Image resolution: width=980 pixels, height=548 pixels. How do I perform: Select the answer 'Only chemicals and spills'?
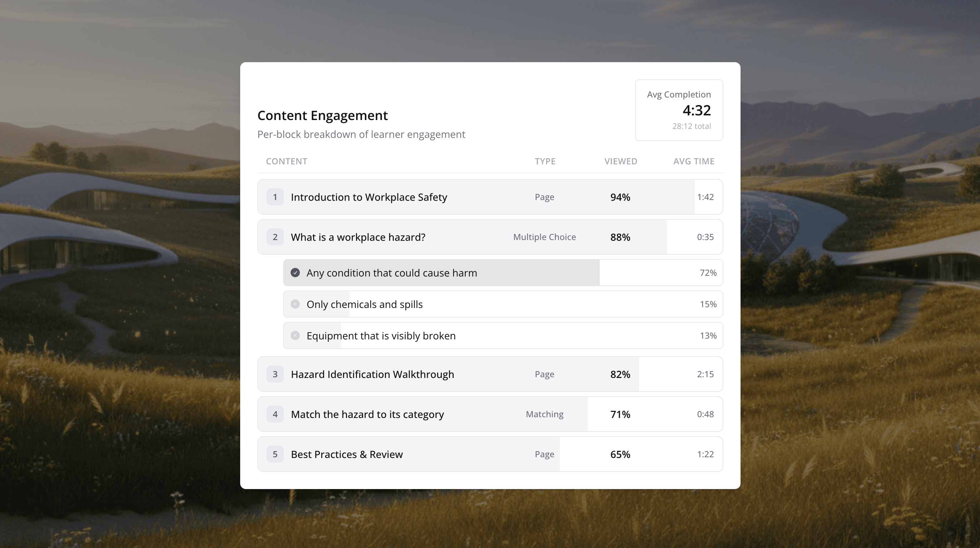(365, 304)
